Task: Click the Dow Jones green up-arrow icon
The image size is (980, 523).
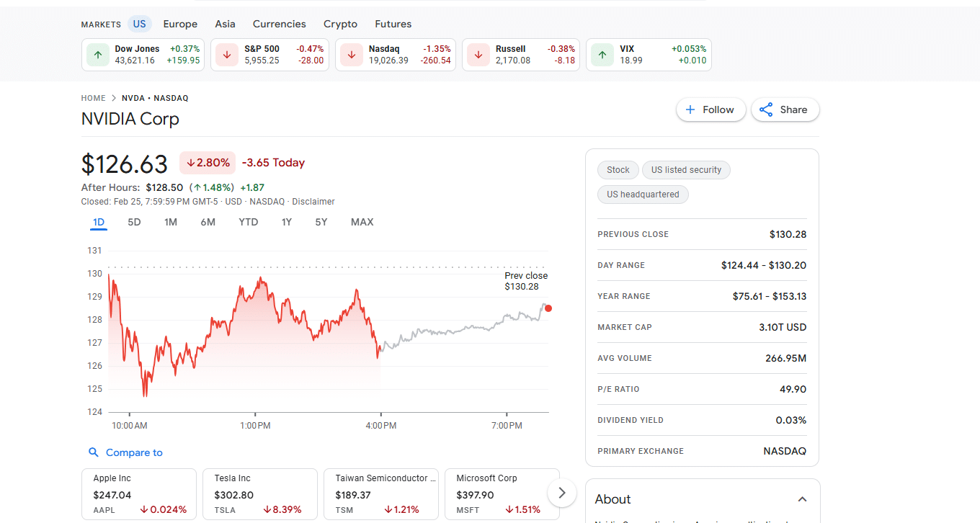Action: pos(97,55)
